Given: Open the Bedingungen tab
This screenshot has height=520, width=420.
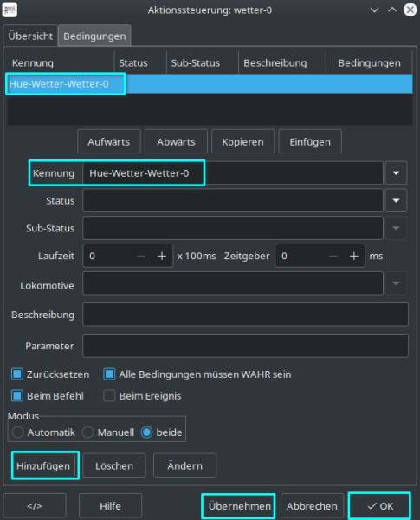Looking at the screenshot, I should [x=94, y=36].
